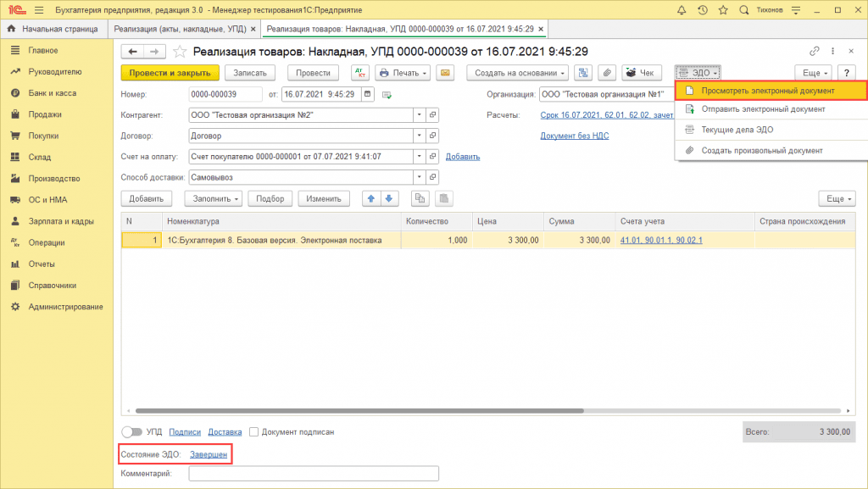868x489 pixels.
Task: Open the Завершен EDO status link
Action: (x=208, y=455)
